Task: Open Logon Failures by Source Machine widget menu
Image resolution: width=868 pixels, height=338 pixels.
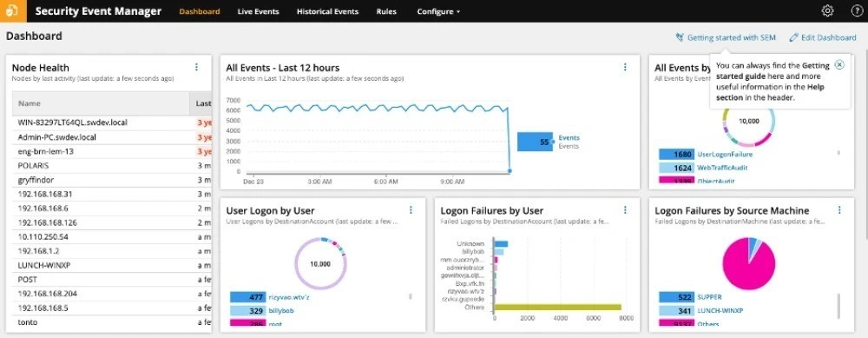Action: pyautogui.click(x=839, y=209)
